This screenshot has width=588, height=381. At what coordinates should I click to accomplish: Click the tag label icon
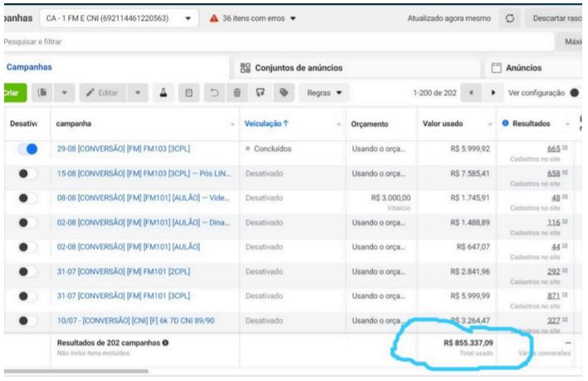(x=284, y=92)
